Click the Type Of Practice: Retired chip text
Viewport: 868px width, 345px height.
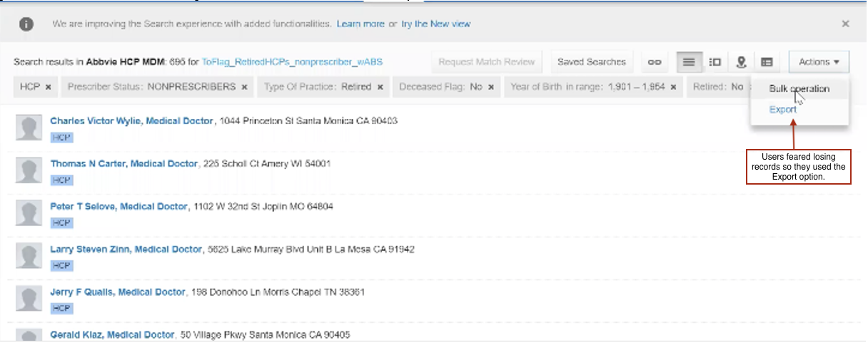(x=318, y=87)
